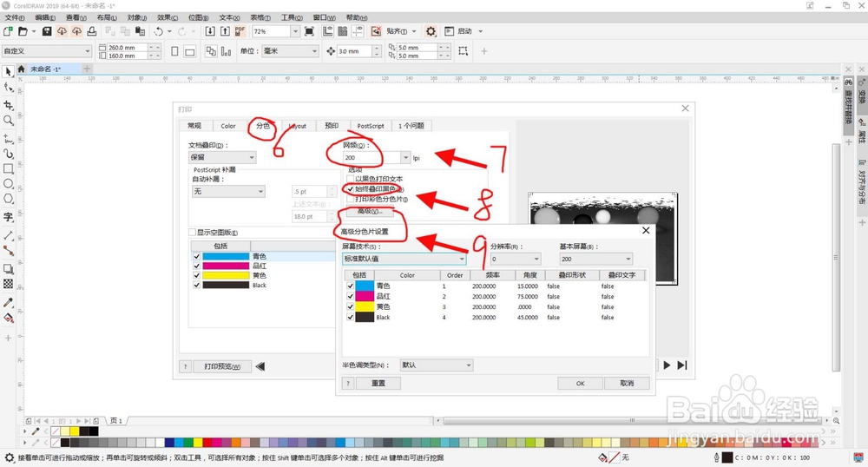Select the Polygon tool
Image resolution: width=868 pixels, height=467 pixels.
coord(9,199)
